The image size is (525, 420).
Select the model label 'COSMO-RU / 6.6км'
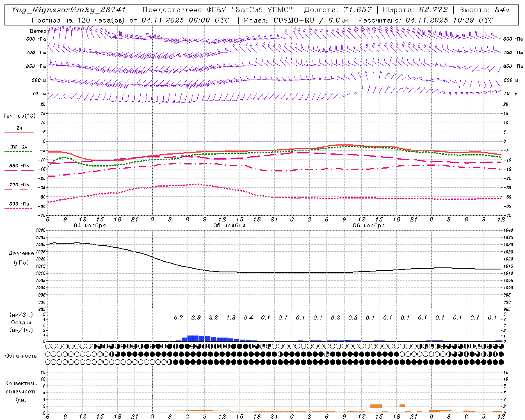[310, 20]
